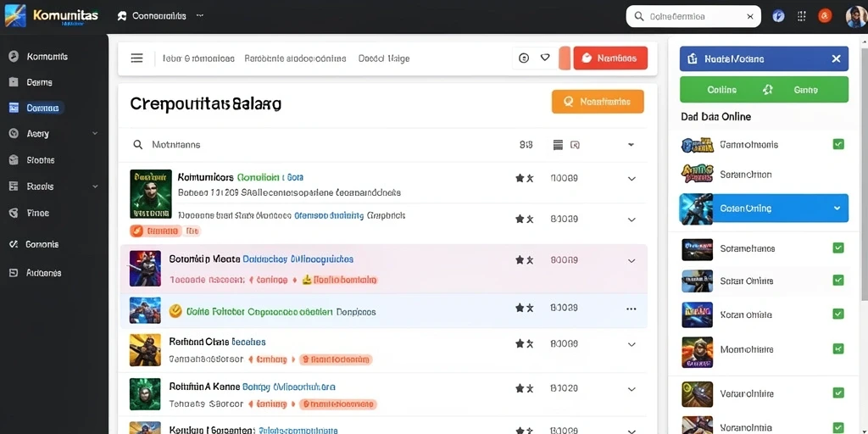Switch to list view icon beside 813
The width and height of the screenshot is (868, 434).
click(558, 145)
